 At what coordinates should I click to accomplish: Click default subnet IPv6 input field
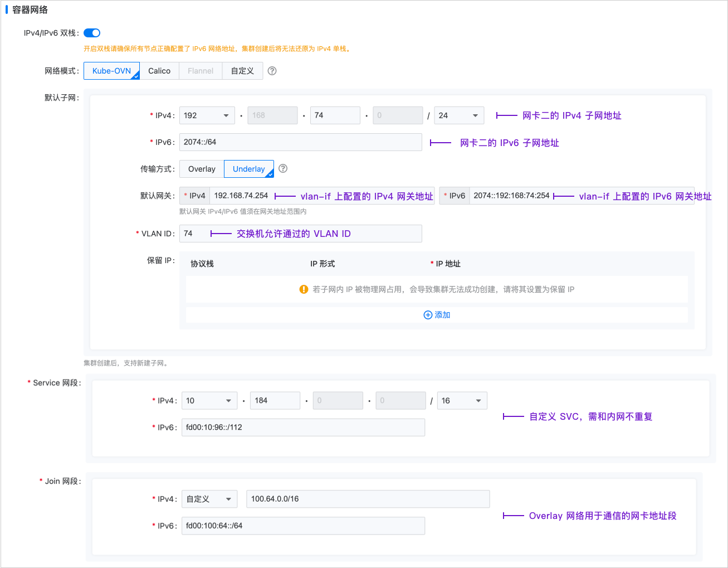click(300, 142)
